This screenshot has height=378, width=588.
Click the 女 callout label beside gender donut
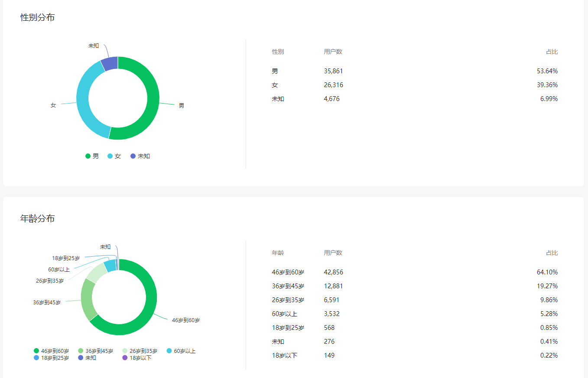[53, 105]
